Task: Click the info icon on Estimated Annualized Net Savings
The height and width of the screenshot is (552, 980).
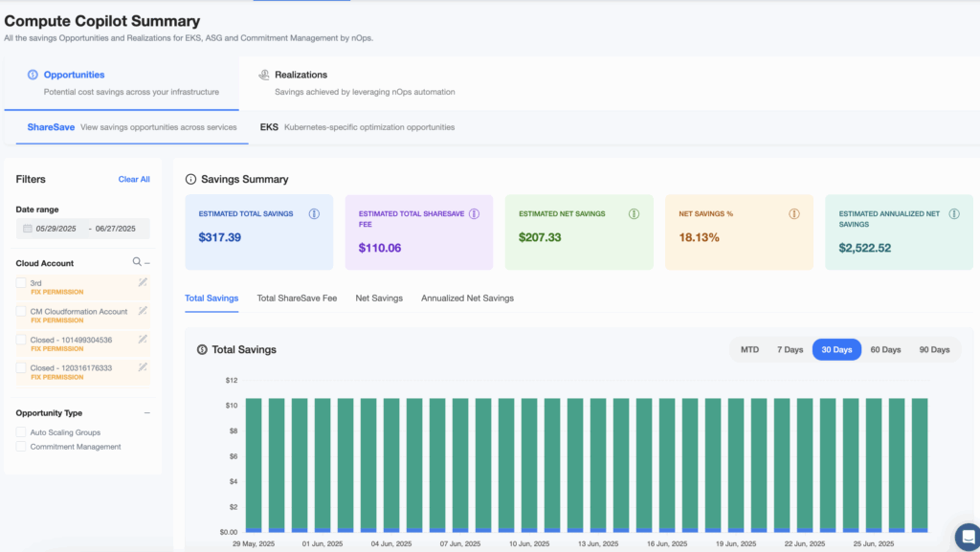Action: pyautogui.click(x=954, y=214)
